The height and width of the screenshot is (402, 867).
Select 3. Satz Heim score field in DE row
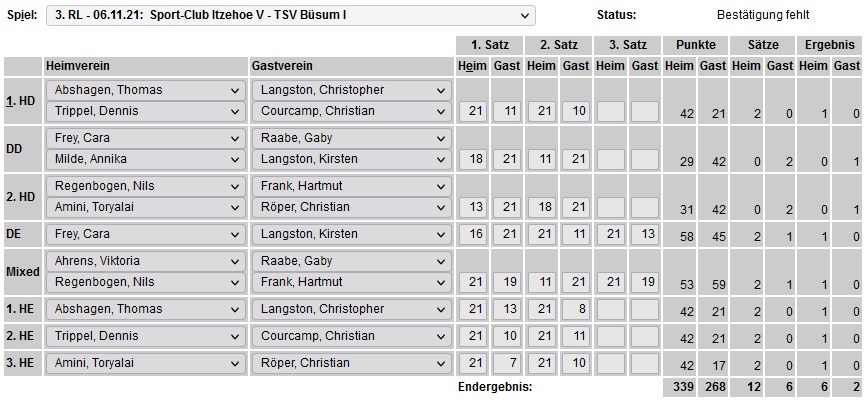[610, 234]
